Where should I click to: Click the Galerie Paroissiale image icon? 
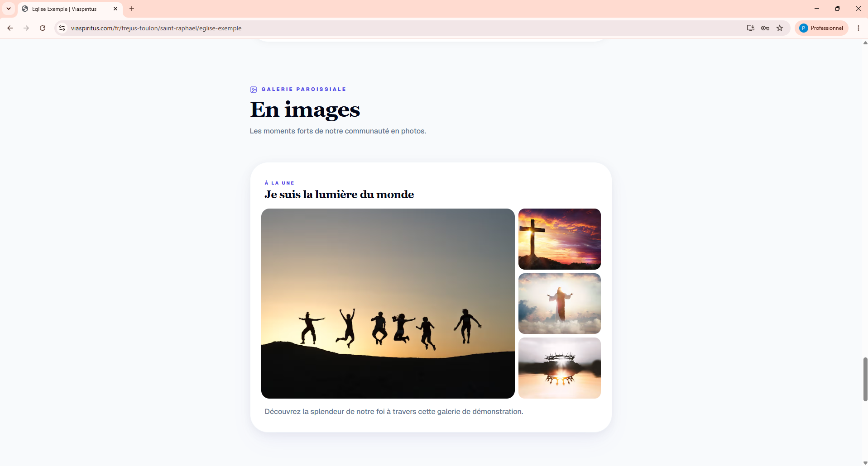tap(254, 90)
